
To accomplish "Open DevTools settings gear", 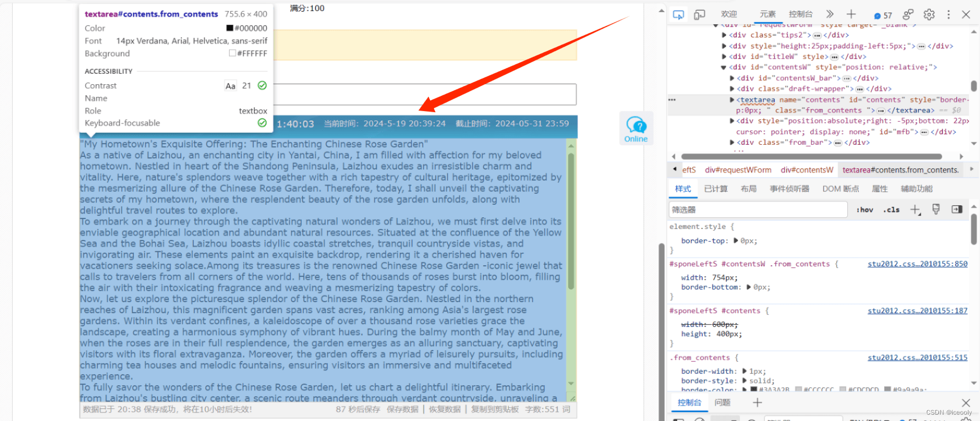I will [x=929, y=14].
